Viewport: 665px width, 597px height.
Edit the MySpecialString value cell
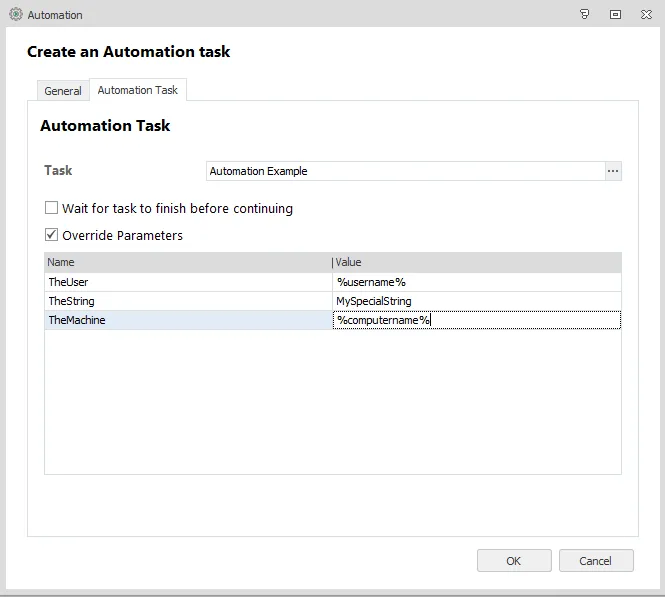476,301
